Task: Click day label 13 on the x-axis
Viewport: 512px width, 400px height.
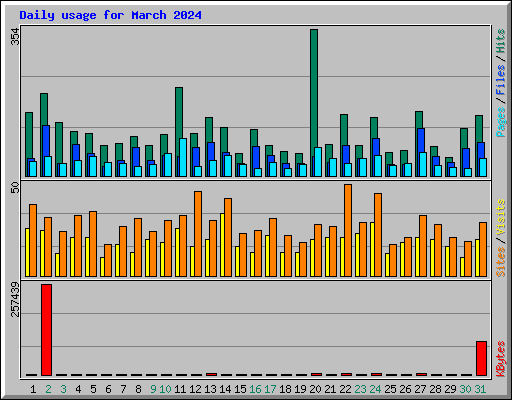Action: 210,389
